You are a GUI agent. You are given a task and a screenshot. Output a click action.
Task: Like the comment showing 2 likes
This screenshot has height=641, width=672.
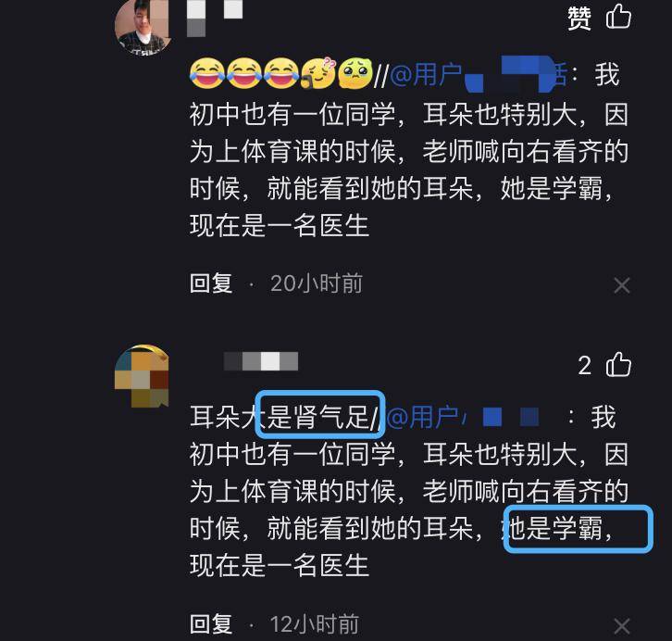[x=618, y=364]
